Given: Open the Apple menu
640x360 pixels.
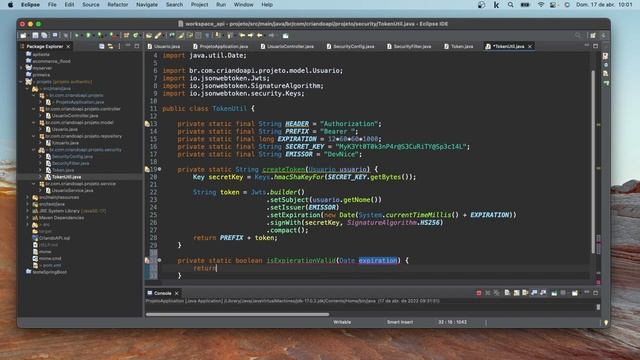Looking at the screenshot, I should pyautogui.click(x=11, y=5).
